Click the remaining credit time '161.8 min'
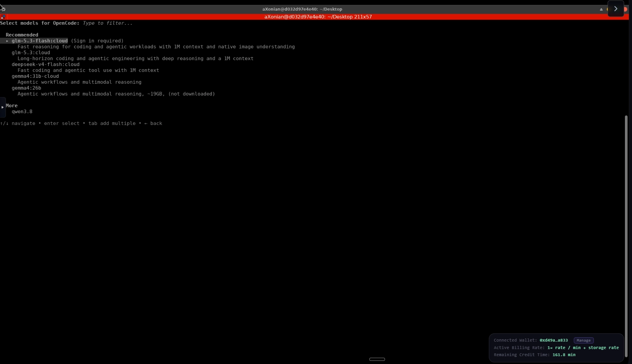Image resolution: width=632 pixels, height=364 pixels. coord(564,355)
